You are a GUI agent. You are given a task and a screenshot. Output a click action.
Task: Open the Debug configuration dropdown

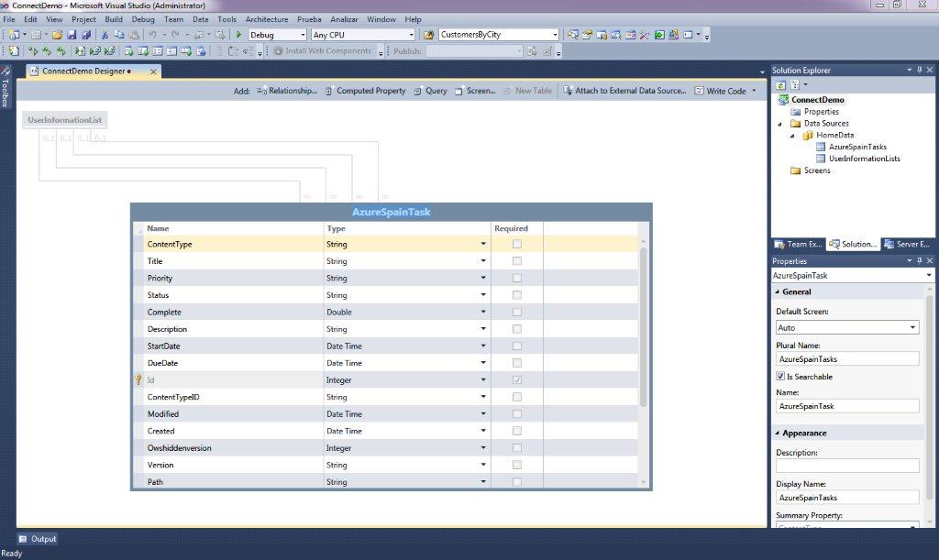coord(303,35)
